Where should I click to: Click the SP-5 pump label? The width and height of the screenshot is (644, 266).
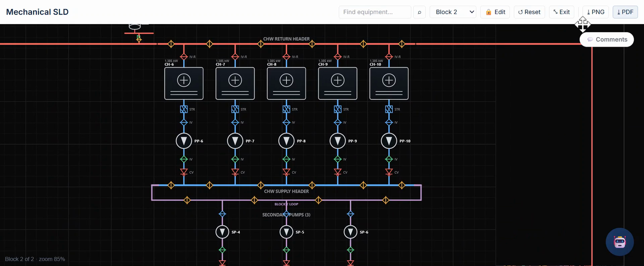tap(300, 232)
